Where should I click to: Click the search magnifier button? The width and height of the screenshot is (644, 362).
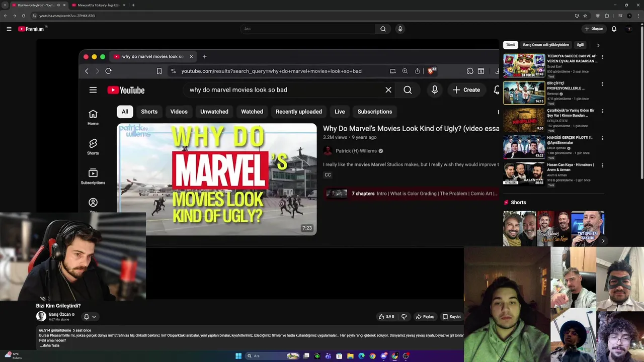click(x=383, y=29)
